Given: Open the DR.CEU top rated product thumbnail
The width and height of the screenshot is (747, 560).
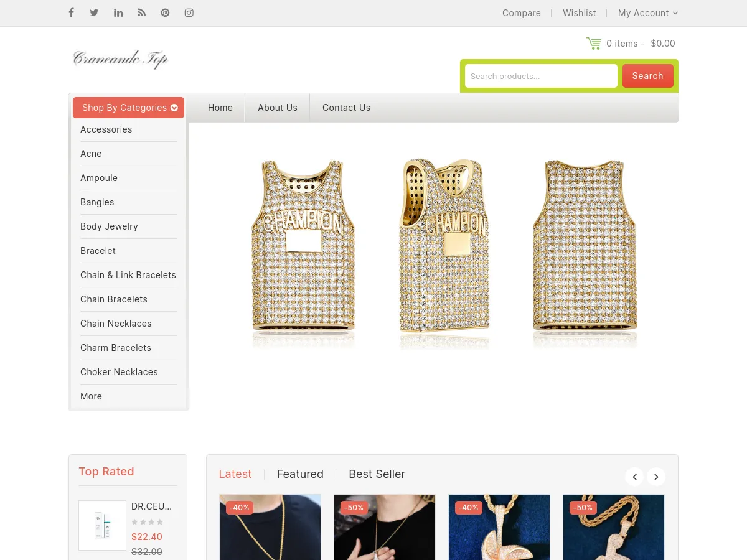Looking at the screenshot, I should pyautogui.click(x=102, y=525).
